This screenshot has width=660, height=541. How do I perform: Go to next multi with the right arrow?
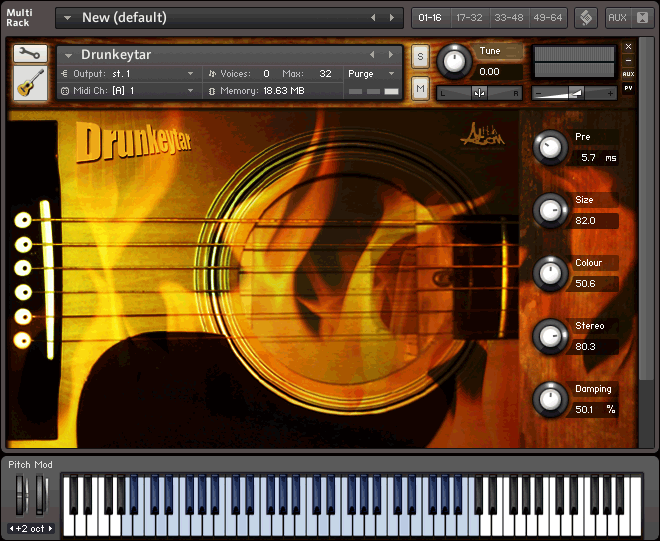click(x=391, y=18)
